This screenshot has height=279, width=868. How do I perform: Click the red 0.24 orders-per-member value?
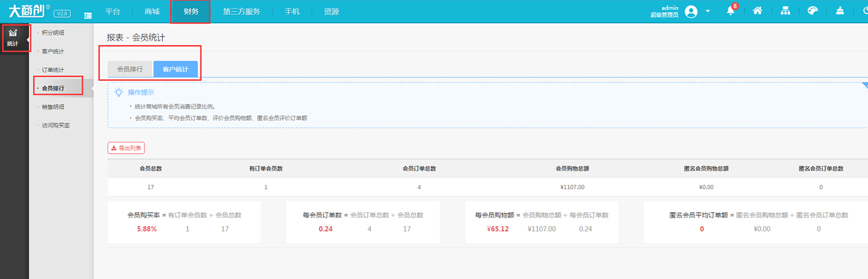pos(325,229)
